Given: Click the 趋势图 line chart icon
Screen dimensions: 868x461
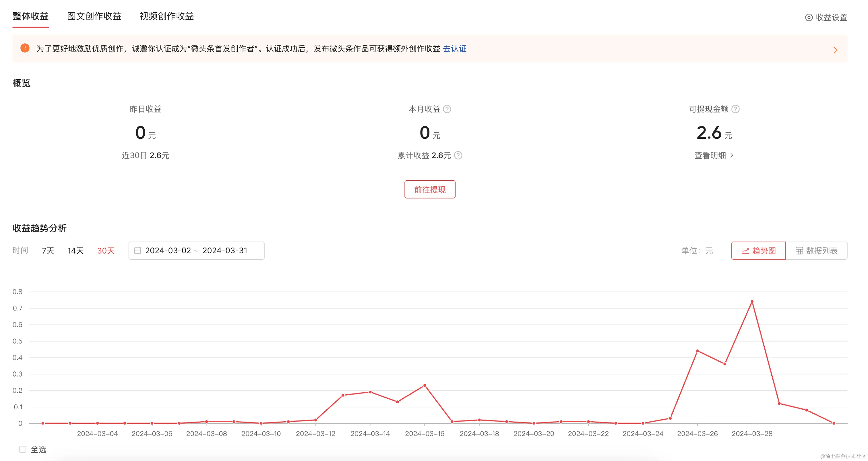Looking at the screenshot, I should pyautogui.click(x=745, y=251).
